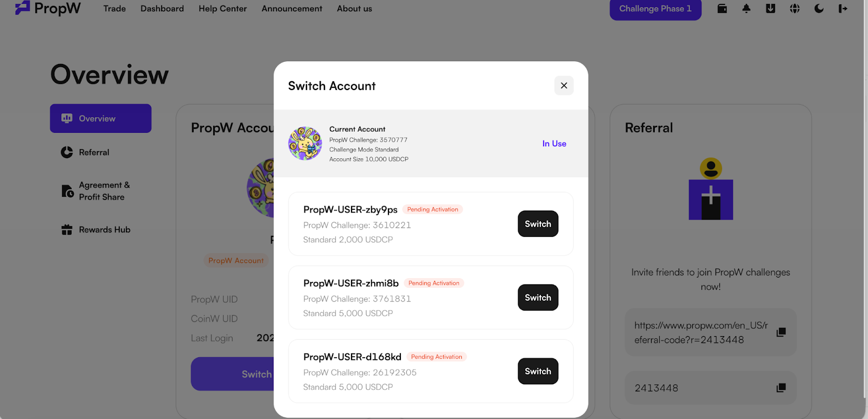Open the notifications bell icon
Screen dimensions: 868x419
point(746,9)
